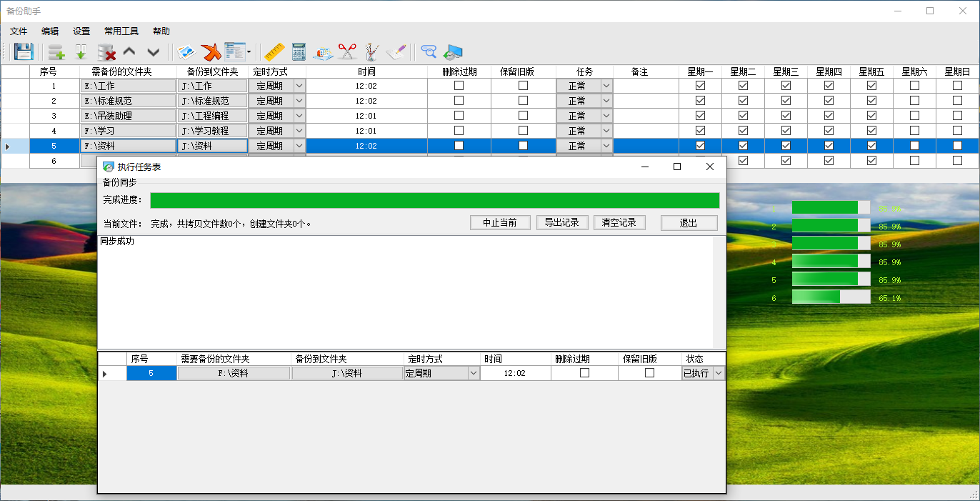Click the move row down chevron icon
The image size is (980, 501).
[x=153, y=51]
